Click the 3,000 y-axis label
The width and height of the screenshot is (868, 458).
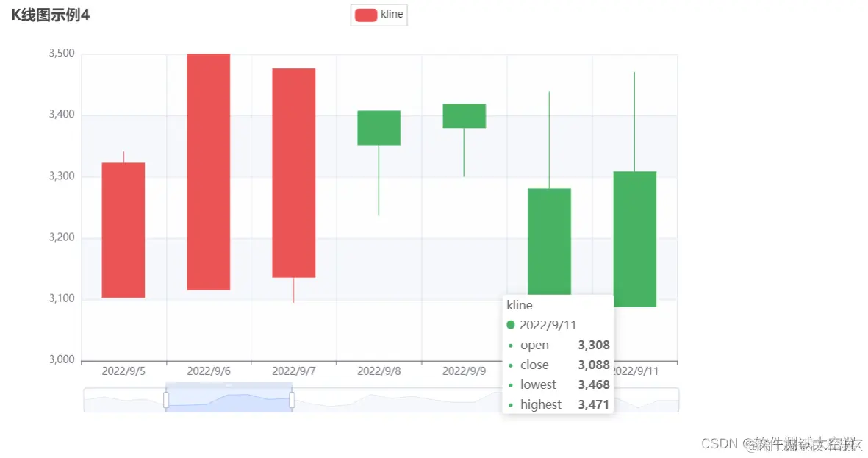[62, 359]
